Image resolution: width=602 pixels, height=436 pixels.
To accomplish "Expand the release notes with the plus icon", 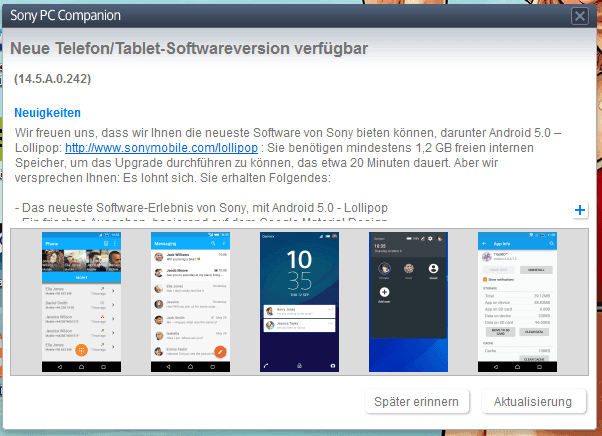I will coord(580,210).
